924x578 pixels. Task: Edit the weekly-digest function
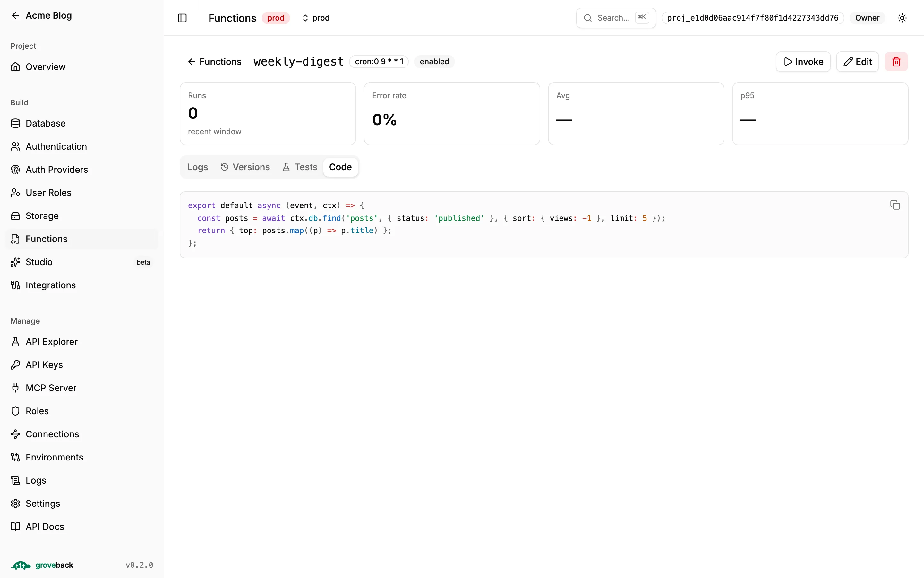[857, 62]
